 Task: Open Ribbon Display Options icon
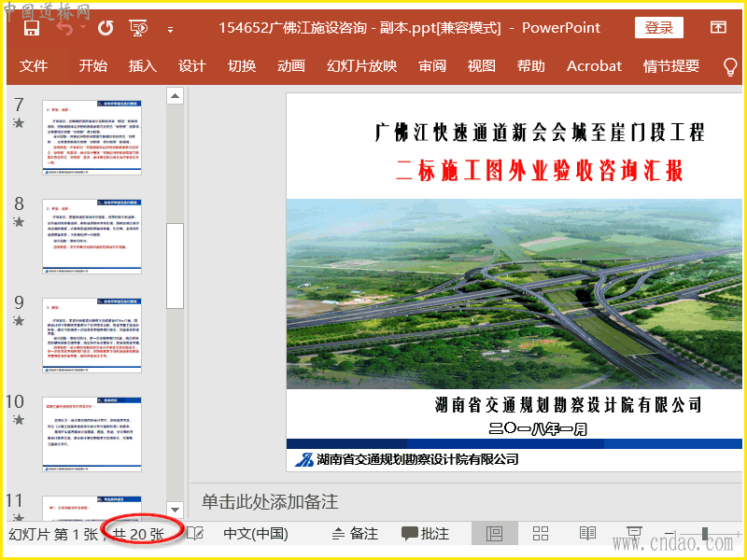point(718,28)
